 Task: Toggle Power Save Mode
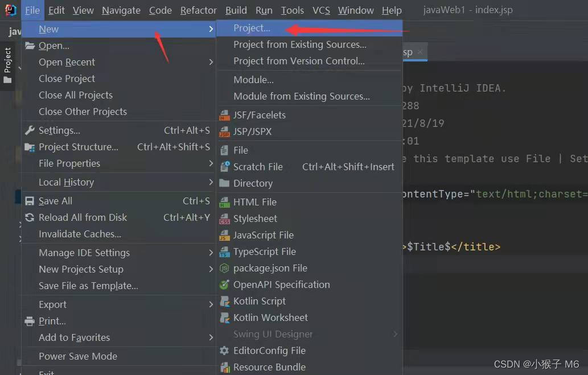tap(118, 356)
